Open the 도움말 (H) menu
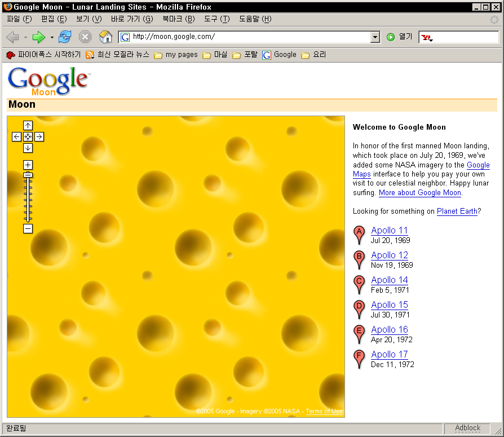The image size is (504, 437). [x=255, y=19]
